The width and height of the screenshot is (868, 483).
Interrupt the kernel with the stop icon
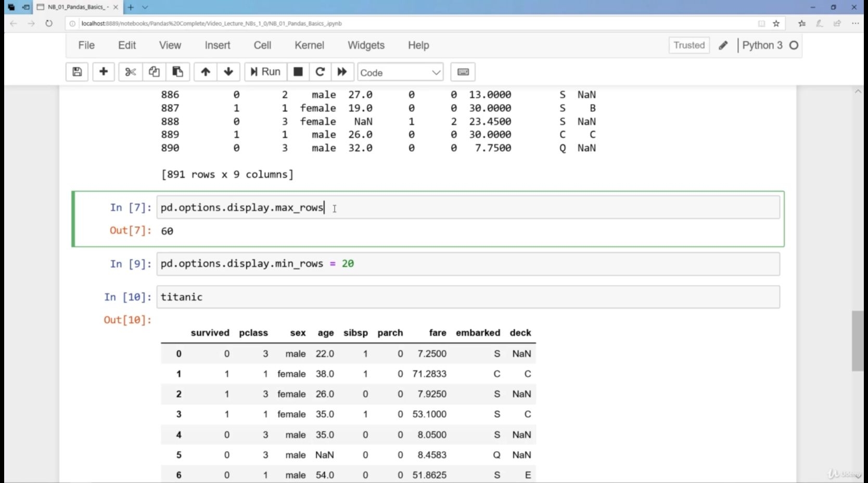pyautogui.click(x=298, y=72)
